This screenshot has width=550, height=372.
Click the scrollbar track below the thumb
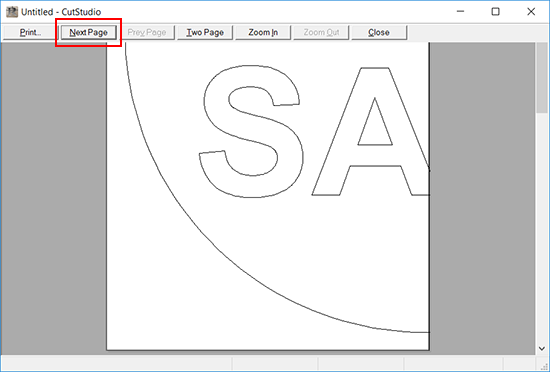point(542,228)
